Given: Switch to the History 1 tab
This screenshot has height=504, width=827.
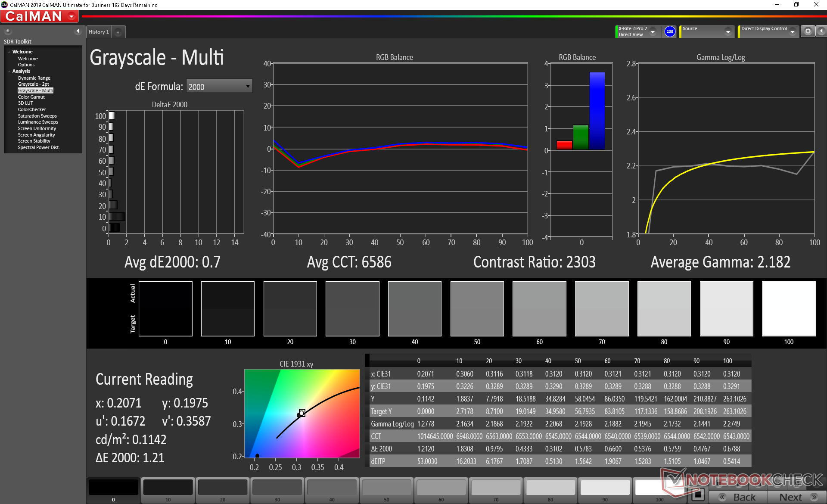Looking at the screenshot, I should tap(99, 32).
